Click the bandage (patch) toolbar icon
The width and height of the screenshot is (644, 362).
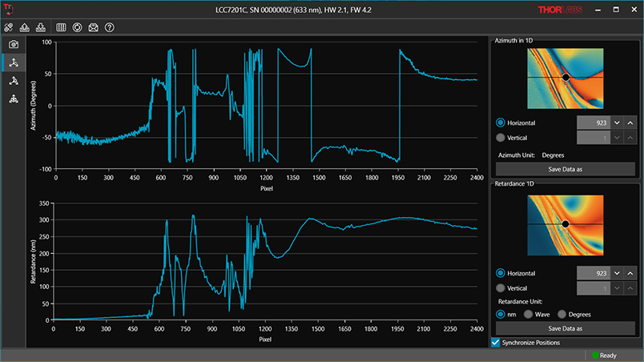(x=9, y=27)
